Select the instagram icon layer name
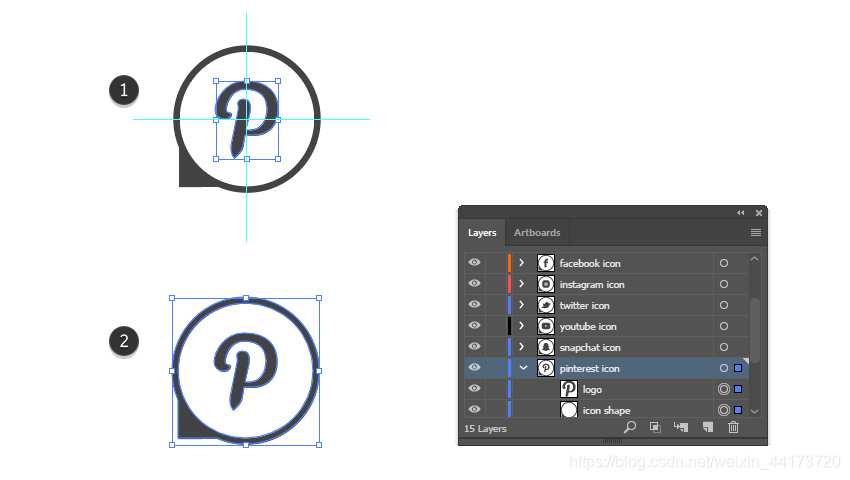Viewport: 850px width, 480px height. (x=592, y=285)
